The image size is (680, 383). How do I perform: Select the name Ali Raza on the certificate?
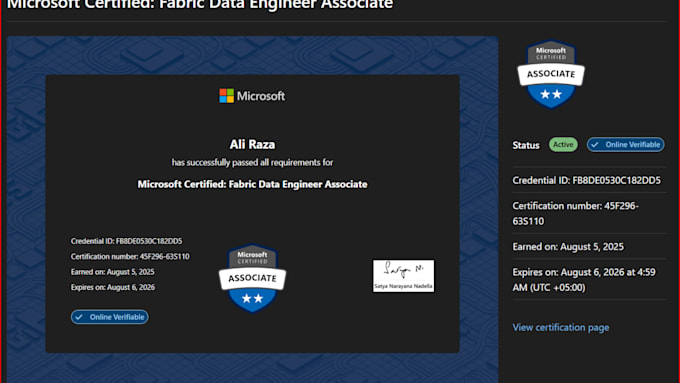click(252, 144)
